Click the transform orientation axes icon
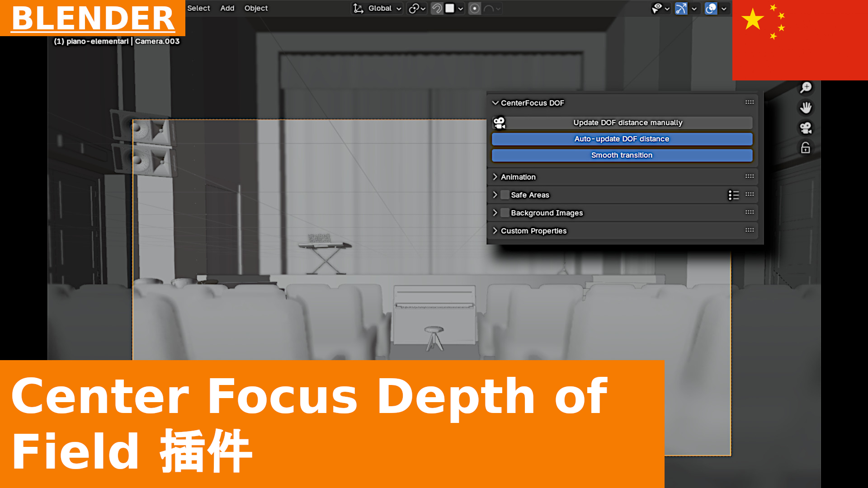The width and height of the screenshot is (868, 488). (x=359, y=8)
